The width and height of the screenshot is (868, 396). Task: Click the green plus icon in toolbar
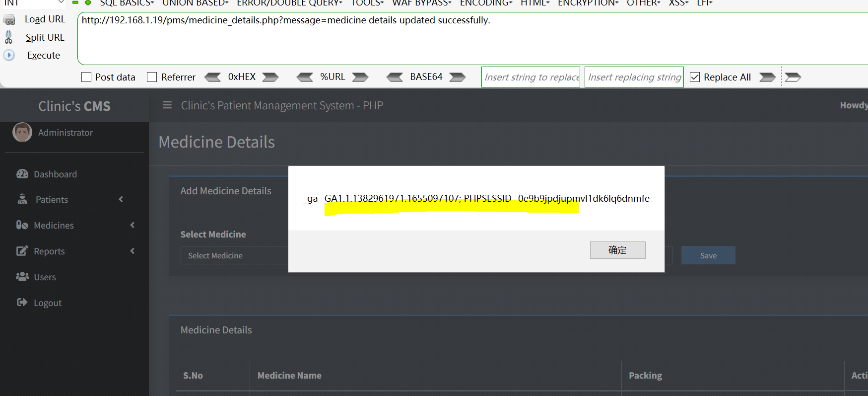tap(88, 2)
